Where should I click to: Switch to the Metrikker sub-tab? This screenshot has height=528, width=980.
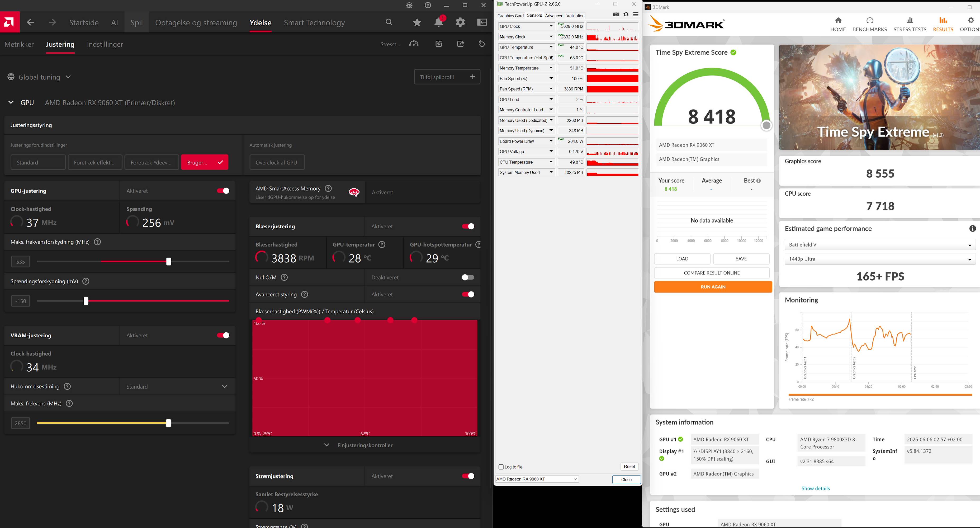[x=19, y=44]
